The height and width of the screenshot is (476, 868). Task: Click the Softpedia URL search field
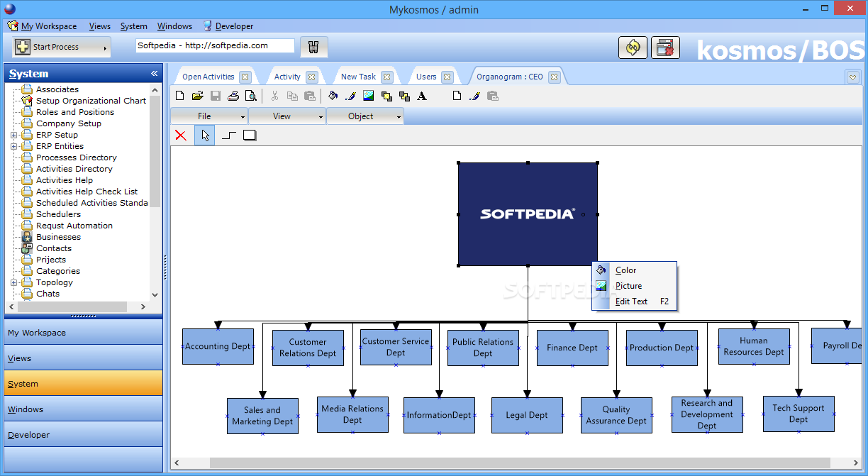click(x=215, y=45)
